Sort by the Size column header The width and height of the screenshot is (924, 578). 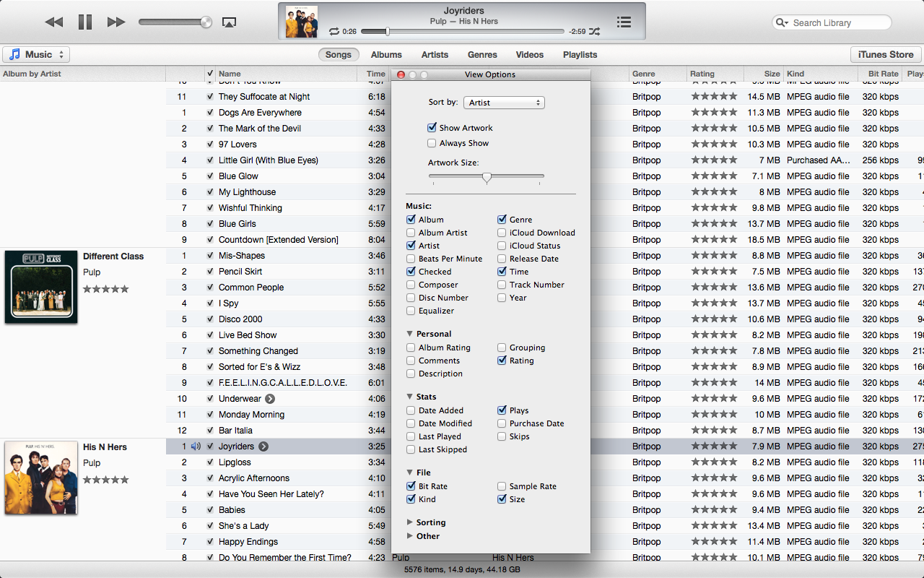coord(763,74)
